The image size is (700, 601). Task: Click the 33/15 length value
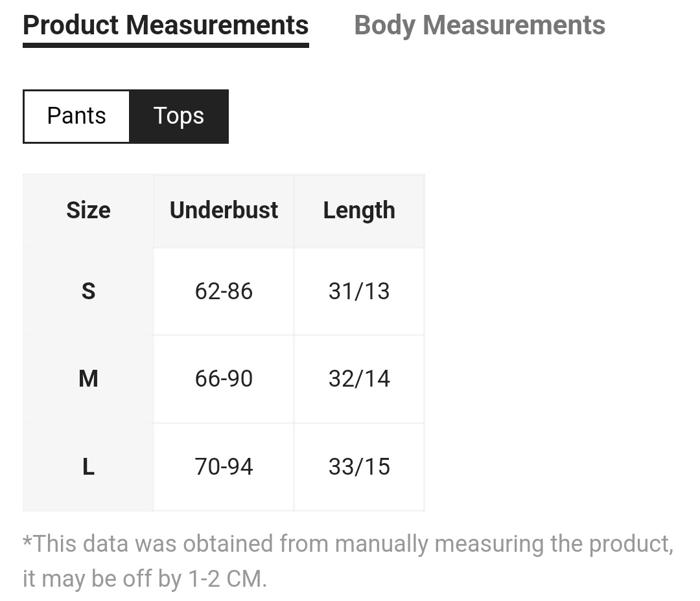359,467
